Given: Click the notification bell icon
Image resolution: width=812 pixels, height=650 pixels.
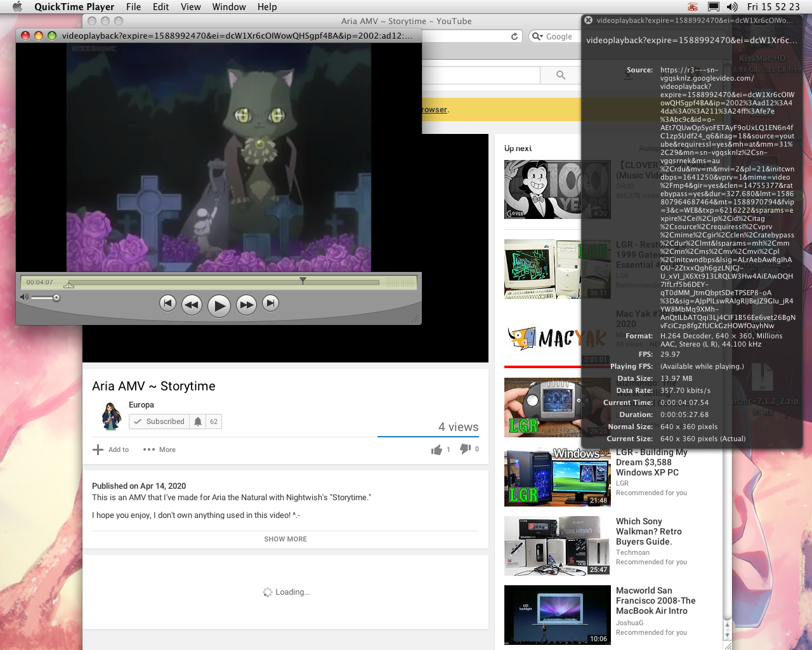Looking at the screenshot, I should pyautogui.click(x=198, y=421).
